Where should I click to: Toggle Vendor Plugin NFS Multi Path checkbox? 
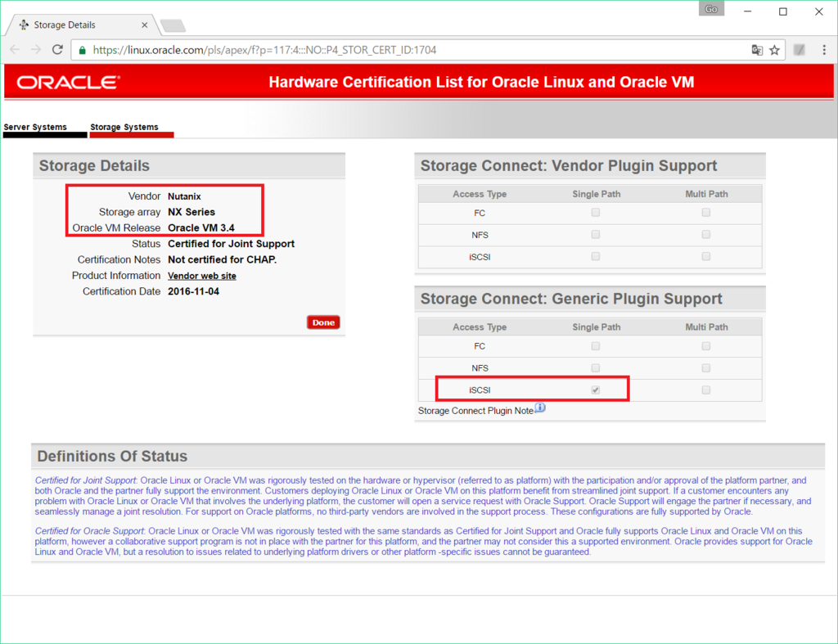coord(706,235)
